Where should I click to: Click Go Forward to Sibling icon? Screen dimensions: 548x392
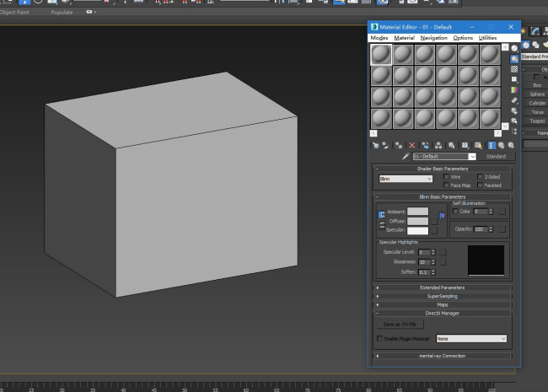point(511,145)
